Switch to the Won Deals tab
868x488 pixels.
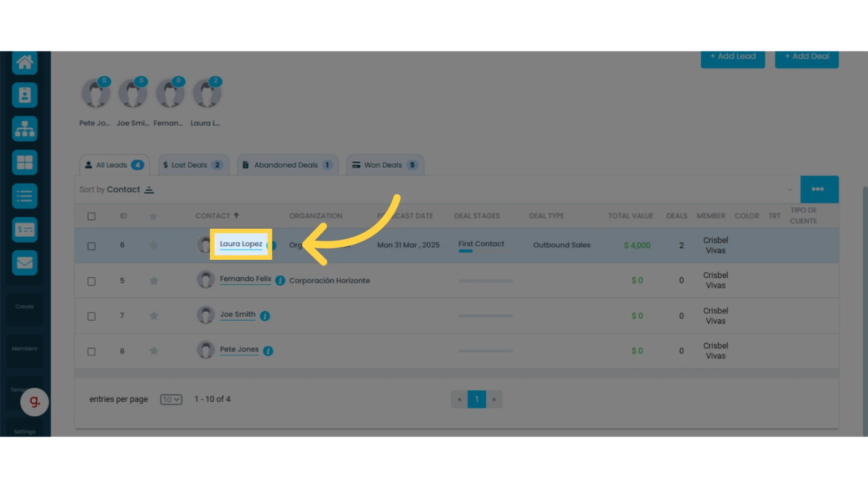[385, 165]
